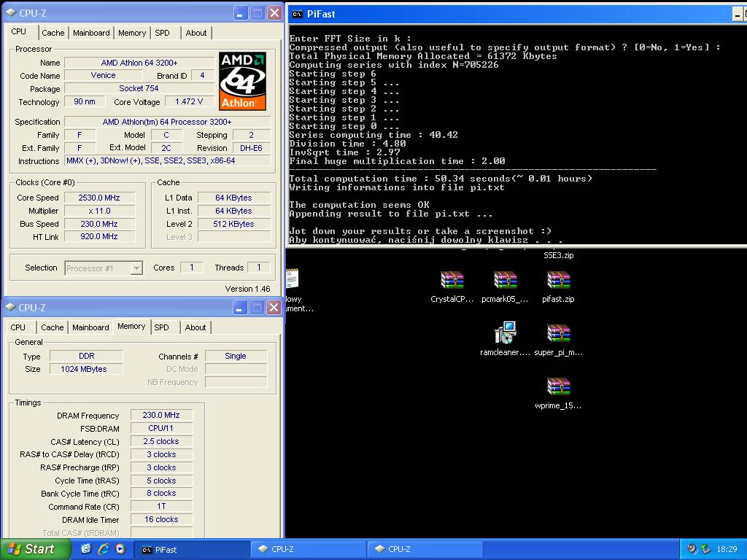Viewport: 747px width, 560px height.
Task: Select CPU tab in lower CPU-Z window
Action: point(18,327)
